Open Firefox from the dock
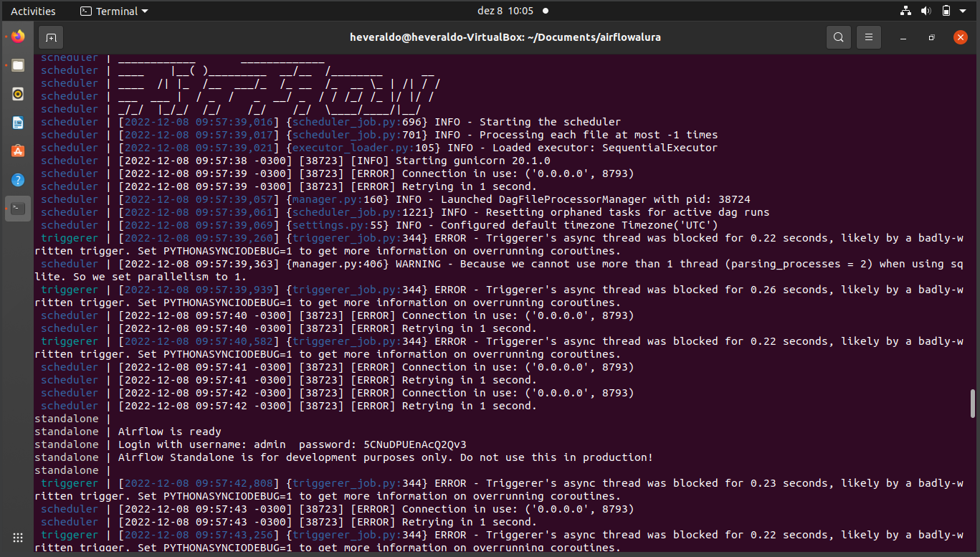The width and height of the screenshot is (980, 557). click(18, 37)
